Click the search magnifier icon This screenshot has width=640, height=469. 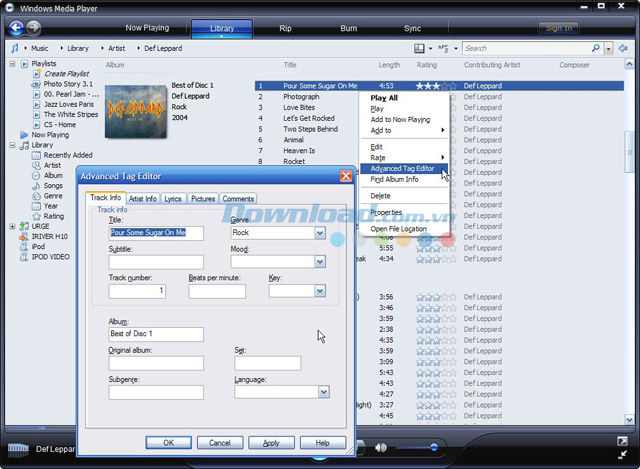(x=596, y=48)
